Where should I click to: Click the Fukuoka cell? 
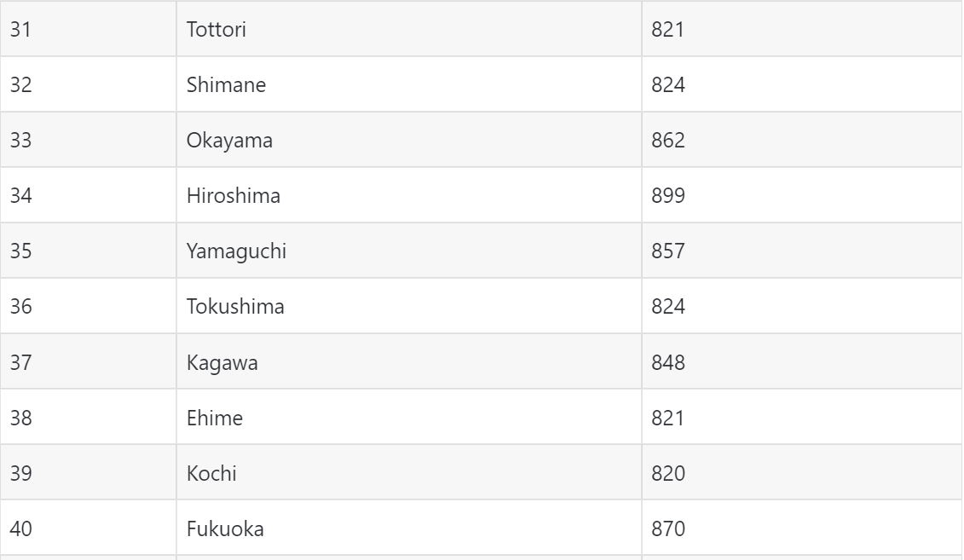click(x=409, y=528)
